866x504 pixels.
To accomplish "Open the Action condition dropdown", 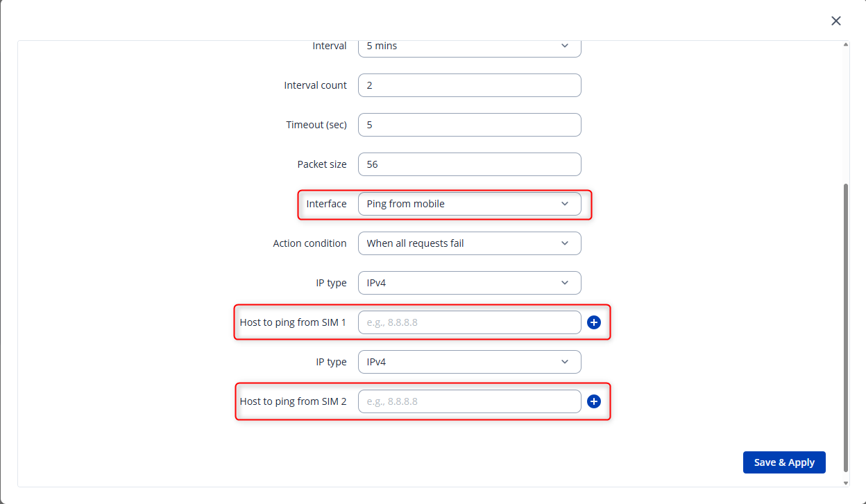I will click(x=469, y=243).
